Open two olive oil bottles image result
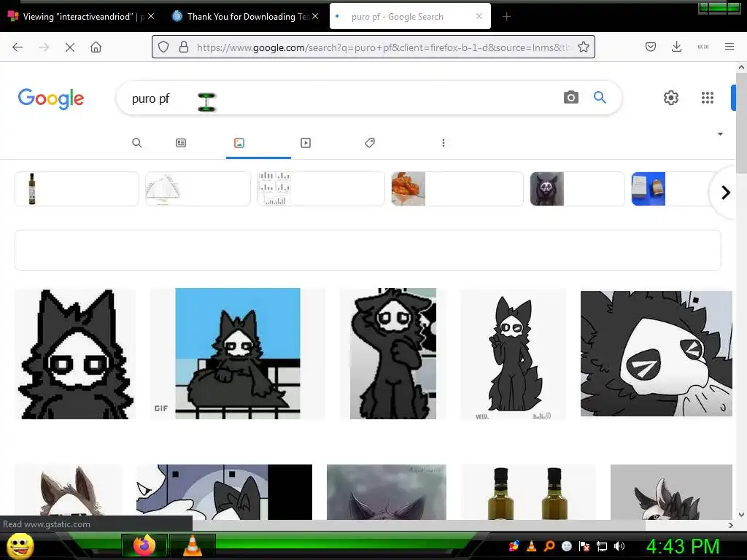The image size is (747, 560). [528, 492]
